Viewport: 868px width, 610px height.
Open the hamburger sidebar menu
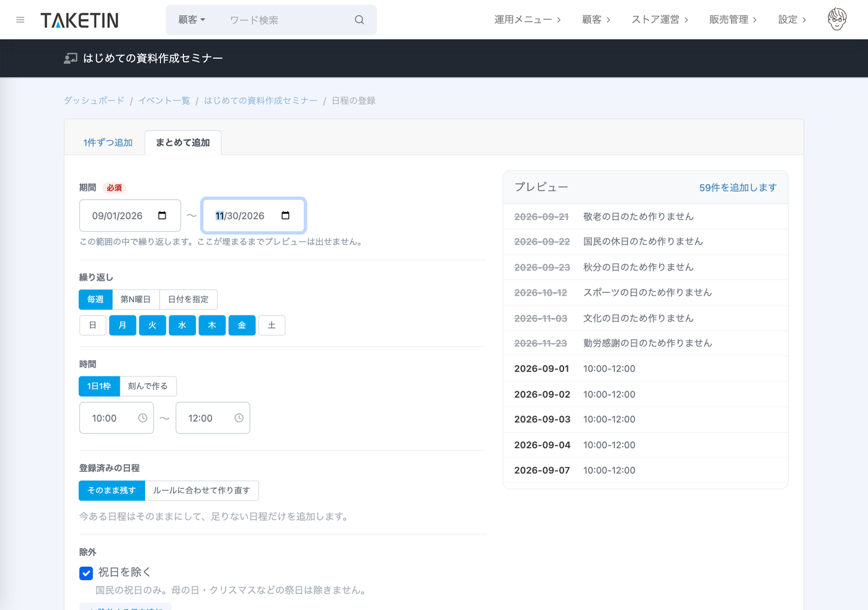(20, 20)
